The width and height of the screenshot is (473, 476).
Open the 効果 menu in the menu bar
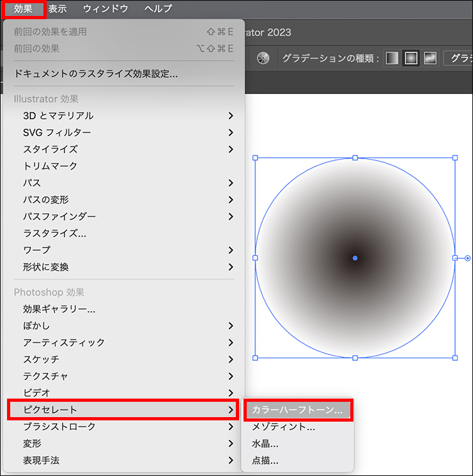(23, 9)
